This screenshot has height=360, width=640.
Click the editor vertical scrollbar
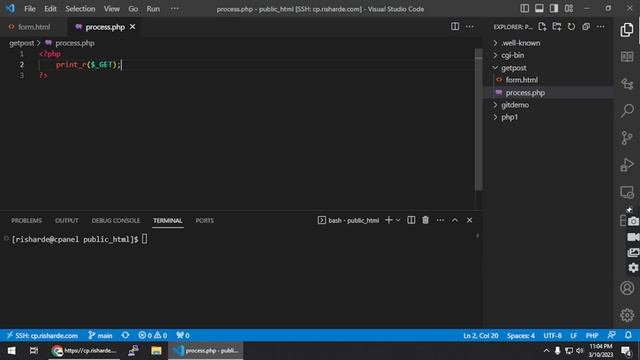478,119
